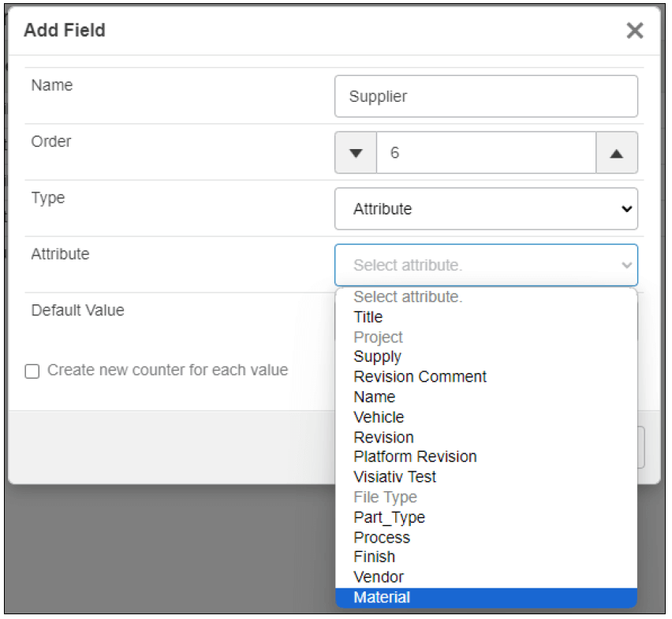This screenshot has height=619, width=672.
Task: Increase the Order value with up arrow
Action: tap(617, 153)
